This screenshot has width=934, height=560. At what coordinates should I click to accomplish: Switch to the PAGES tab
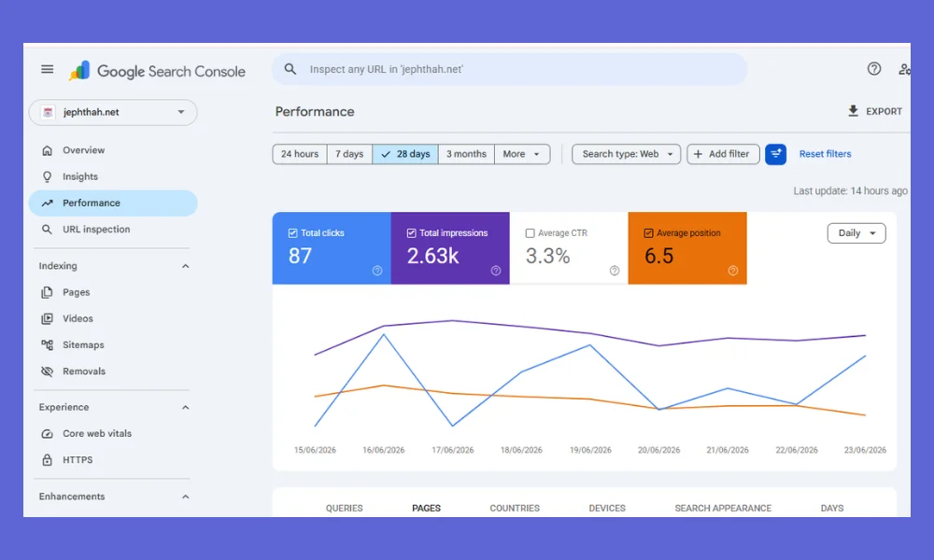427,509
